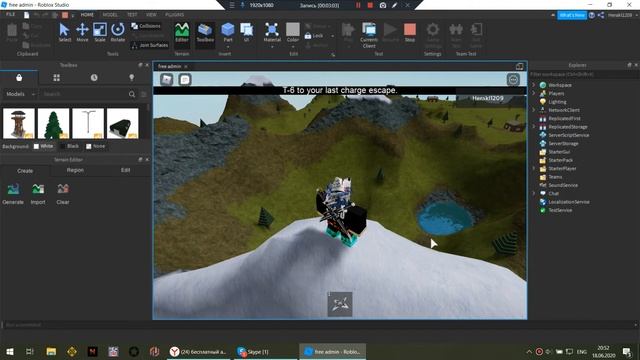Select the tool slot in game hotbar

pos(340,304)
